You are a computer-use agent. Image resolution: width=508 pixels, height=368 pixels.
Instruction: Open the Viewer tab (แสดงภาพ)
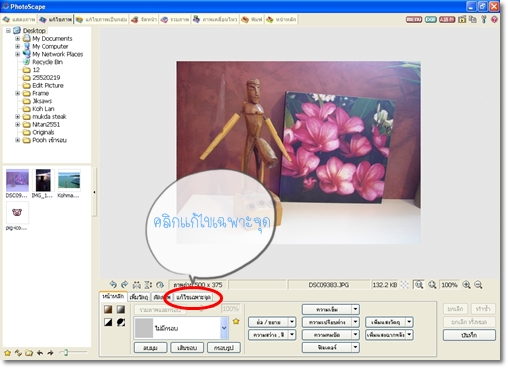[19, 19]
